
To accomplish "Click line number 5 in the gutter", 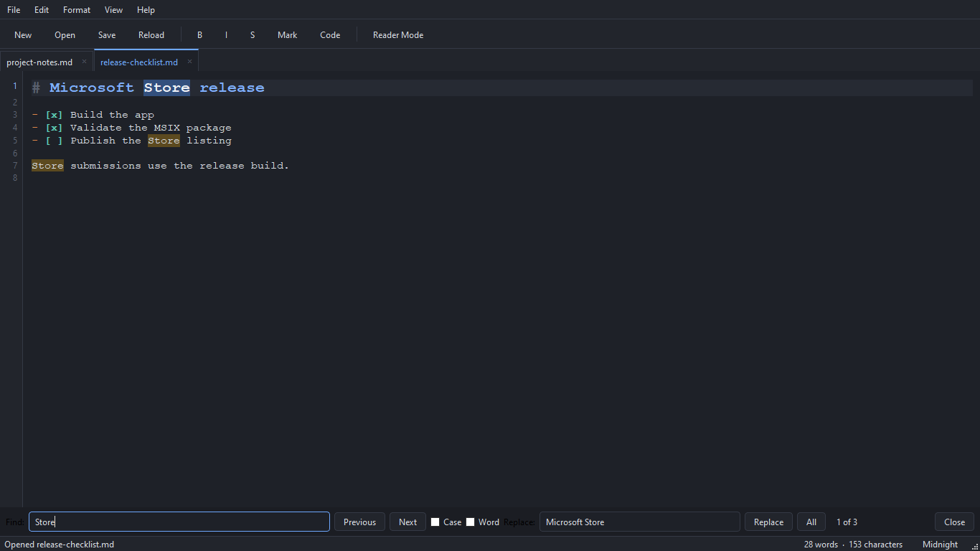I will click(x=14, y=141).
